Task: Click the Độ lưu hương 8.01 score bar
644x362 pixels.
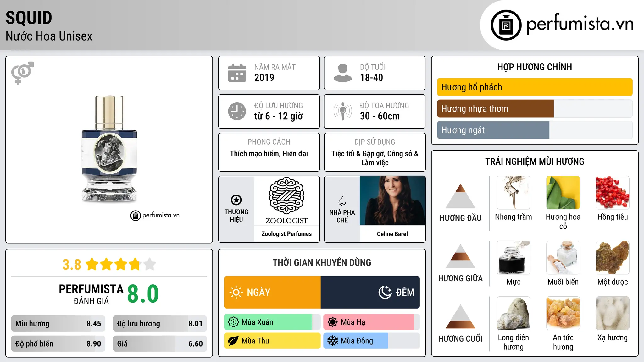Action: coord(160,324)
